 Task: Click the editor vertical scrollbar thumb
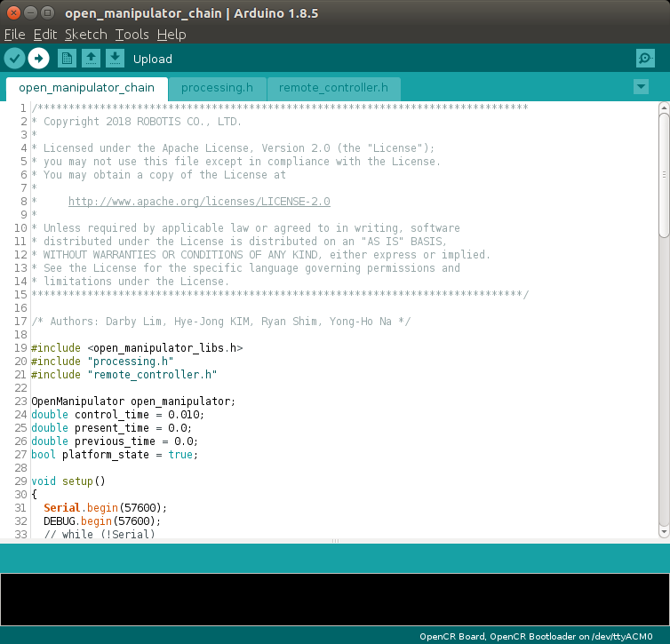[663, 173]
